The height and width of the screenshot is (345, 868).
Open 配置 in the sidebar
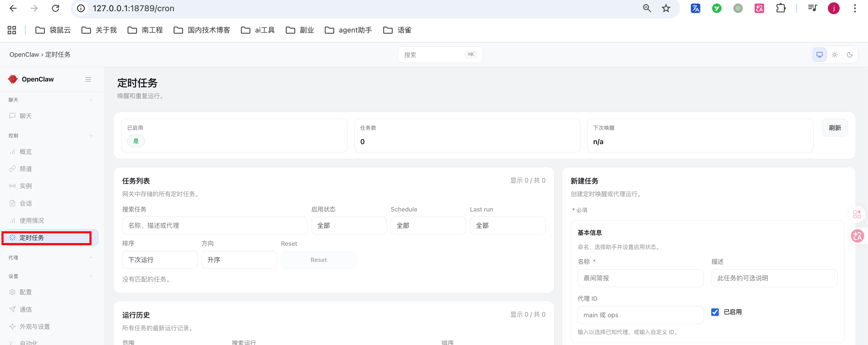point(50,292)
